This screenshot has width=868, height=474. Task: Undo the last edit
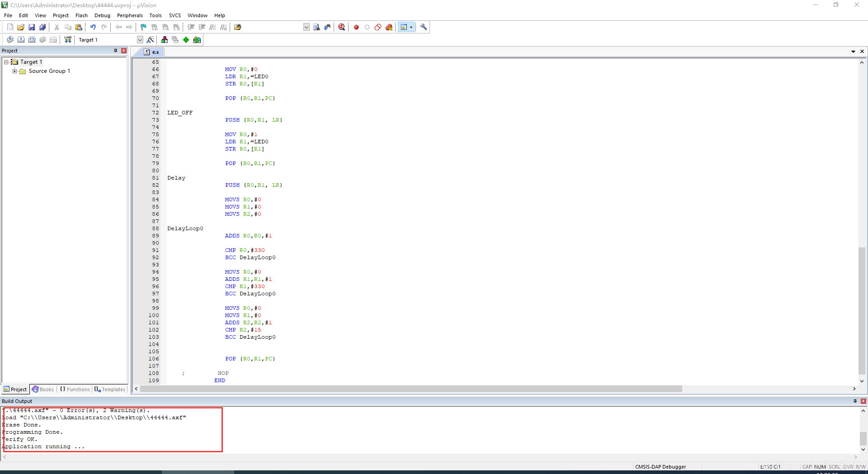click(93, 27)
